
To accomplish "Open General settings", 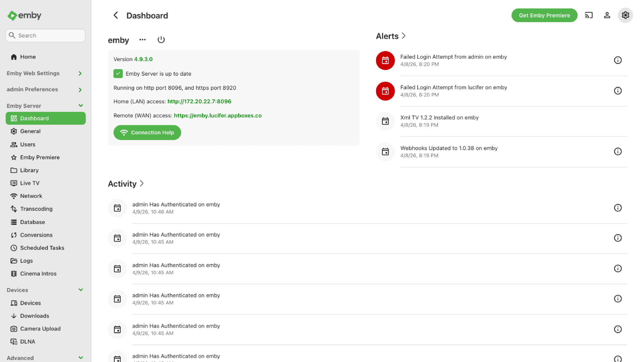I will tap(46, 131).
